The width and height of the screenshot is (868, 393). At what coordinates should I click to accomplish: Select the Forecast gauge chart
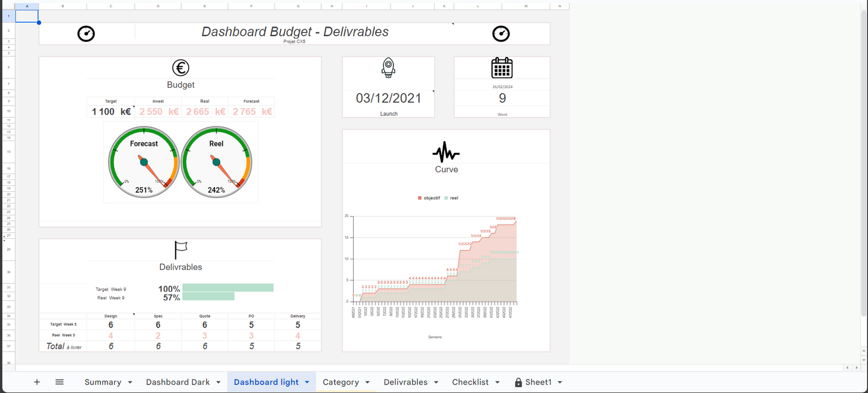[144, 162]
